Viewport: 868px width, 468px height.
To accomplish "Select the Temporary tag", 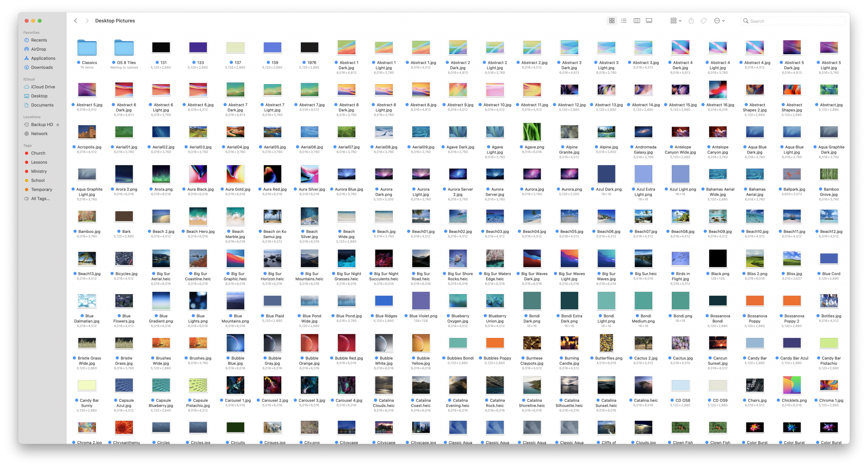I will [x=42, y=190].
